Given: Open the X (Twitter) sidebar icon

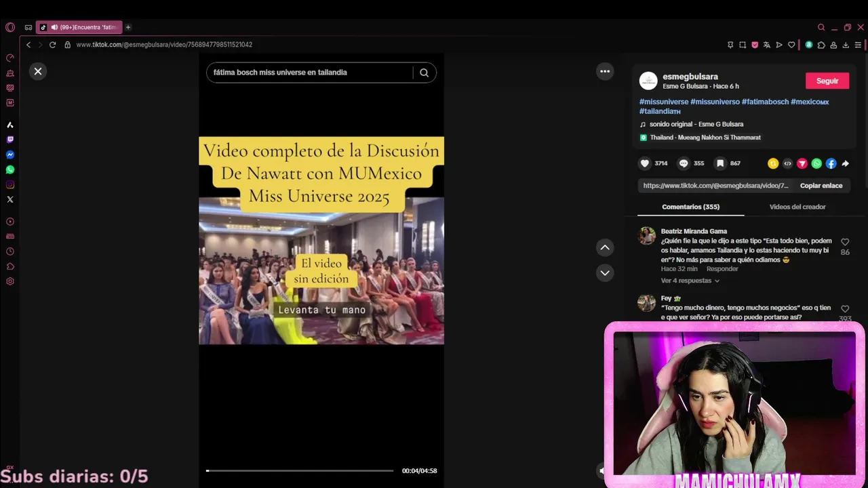Looking at the screenshot, I should 9,199.
